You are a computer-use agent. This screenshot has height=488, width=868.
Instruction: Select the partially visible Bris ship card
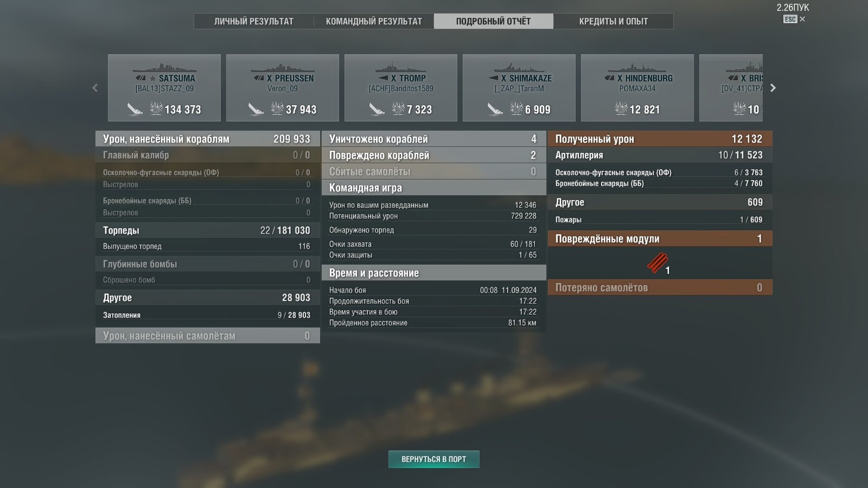(x=731, y=88)
